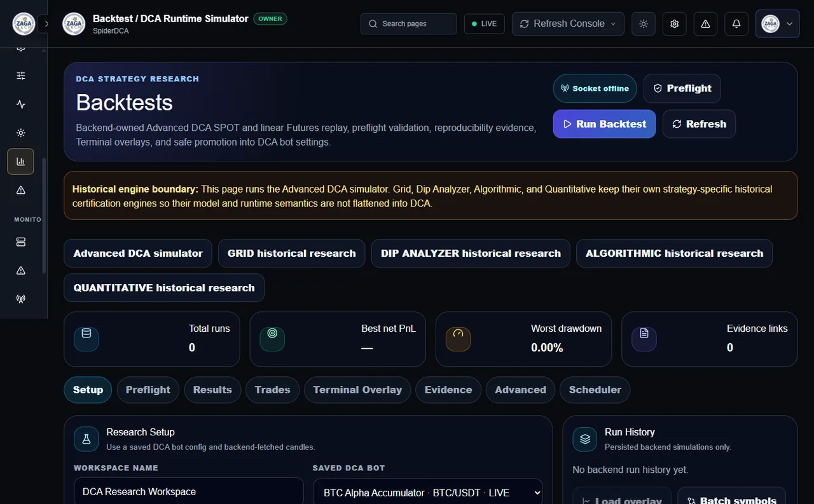The height and width of the screenshot is (504, 814).
Task: Switch to the Setup tab
Action: click(88, 390)
